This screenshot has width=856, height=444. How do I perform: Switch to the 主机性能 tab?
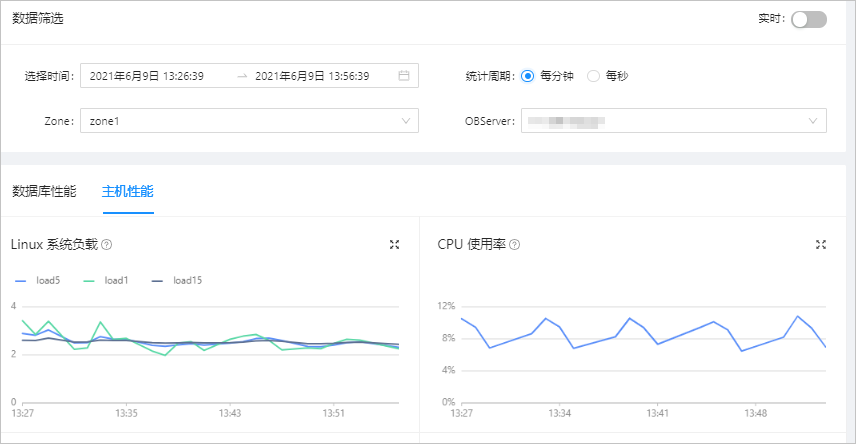click(128, 191)
